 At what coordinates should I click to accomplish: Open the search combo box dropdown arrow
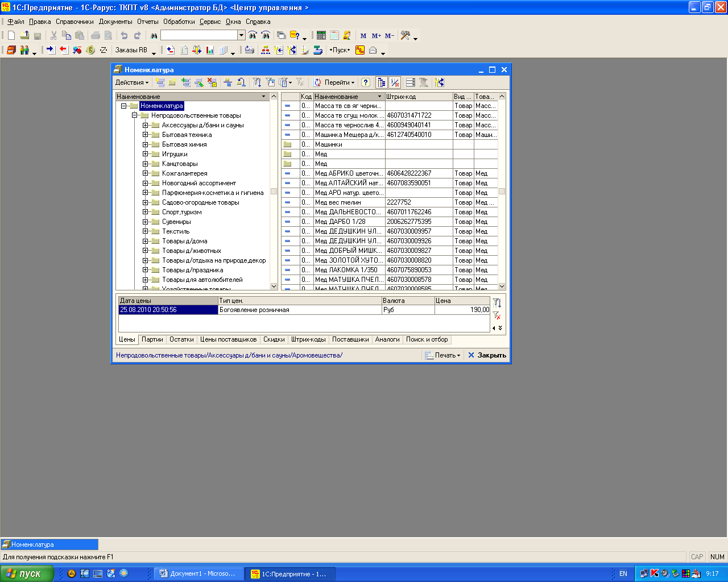click(241, 35)
